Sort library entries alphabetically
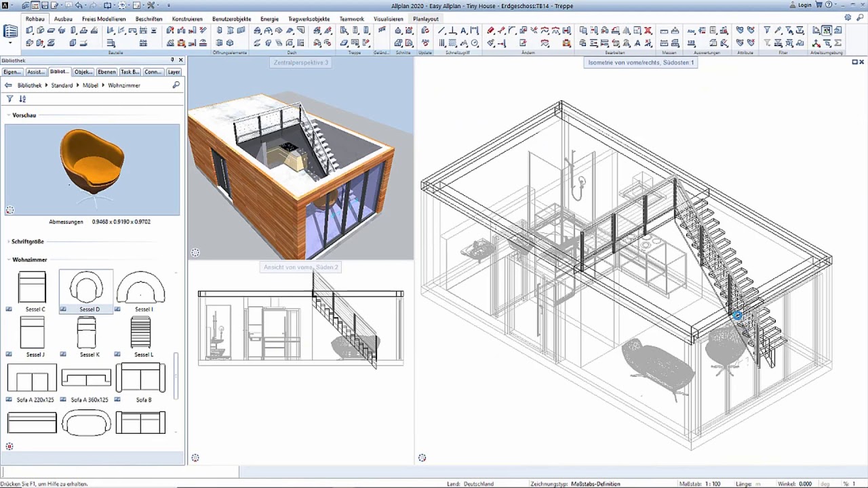The height and width of the screenshot is (488, 868). (x=22, y=99)
